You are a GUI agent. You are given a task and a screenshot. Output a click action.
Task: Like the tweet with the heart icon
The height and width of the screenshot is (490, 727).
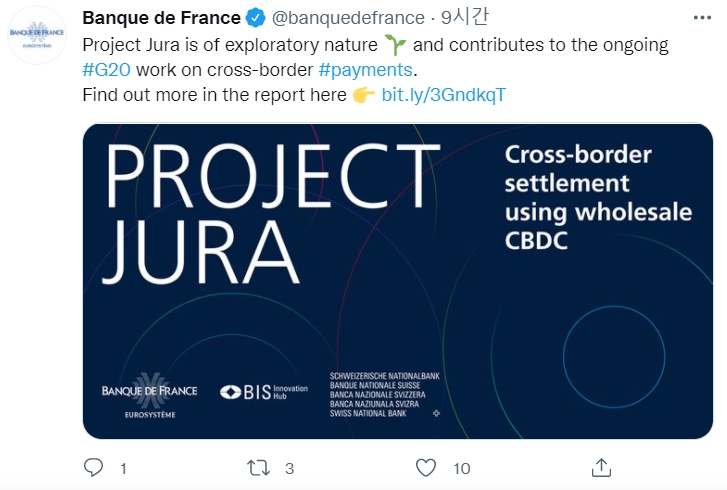pos(426,467)
